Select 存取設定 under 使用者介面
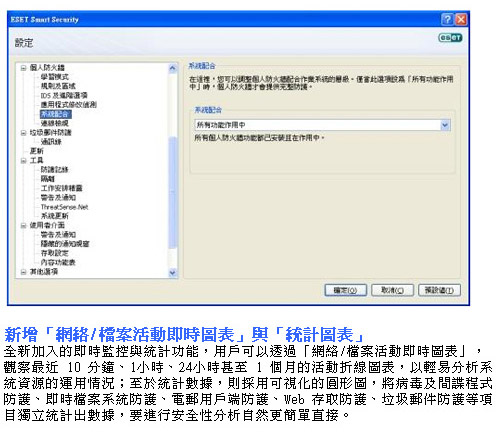Screen dimensions: 500x432 point(55,253)
